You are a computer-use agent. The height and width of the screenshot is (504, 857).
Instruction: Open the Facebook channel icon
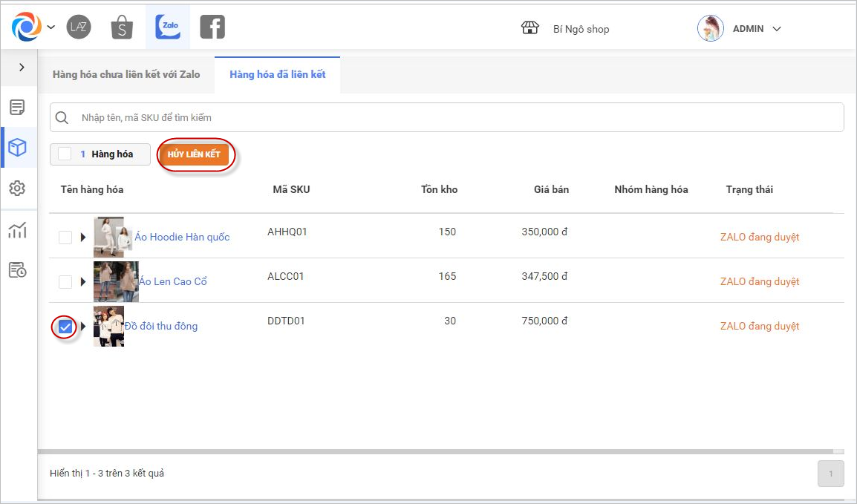click(x=212, y=27)
